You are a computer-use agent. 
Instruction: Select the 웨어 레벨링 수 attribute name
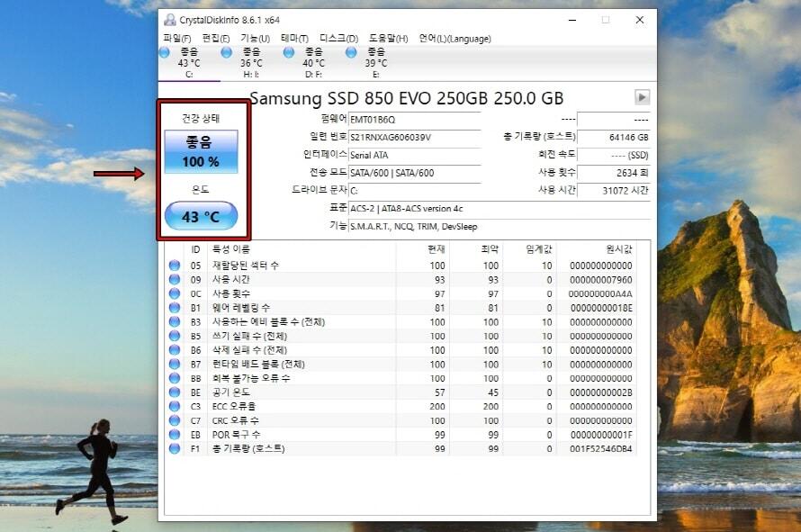241,308
